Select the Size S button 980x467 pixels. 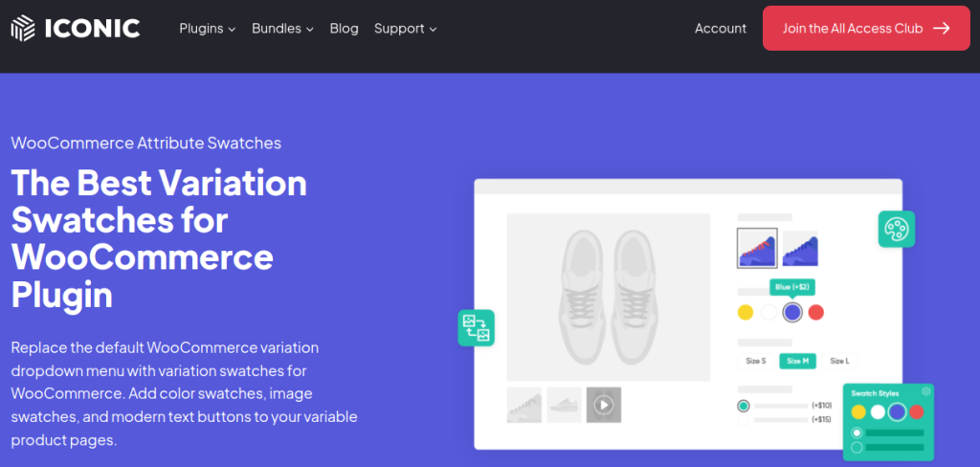(x=756, y=361)
